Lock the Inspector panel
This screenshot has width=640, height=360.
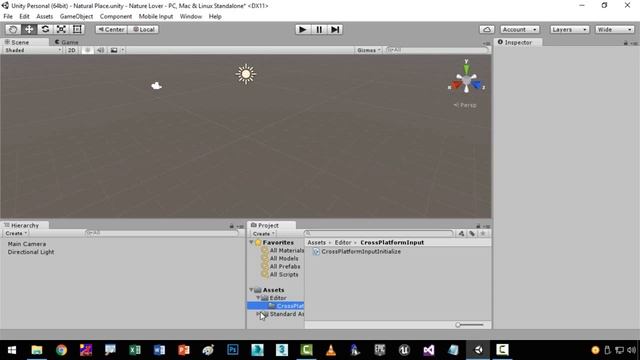click(x=626, y=43)
